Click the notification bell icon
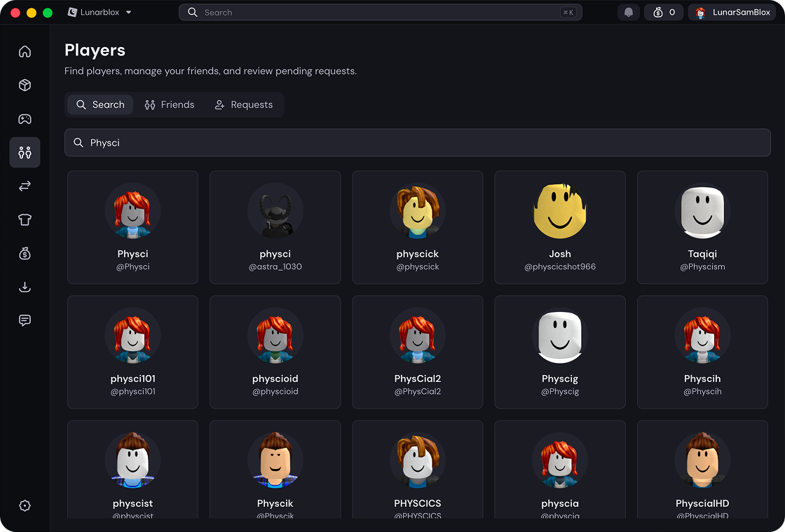Image resolution: width=785 pixels, height=532 pixels. [x=628, y=13]
